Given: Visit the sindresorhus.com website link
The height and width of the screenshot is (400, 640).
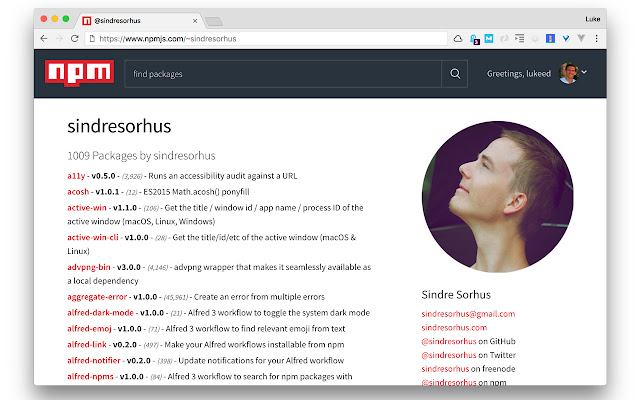Looking at the screenshot, I should (454, 327).
